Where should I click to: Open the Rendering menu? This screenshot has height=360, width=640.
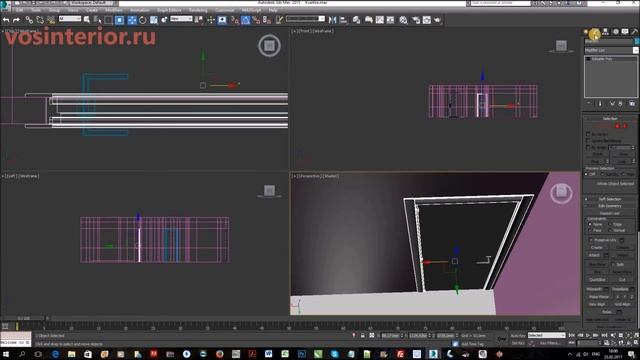pos(198,10)
